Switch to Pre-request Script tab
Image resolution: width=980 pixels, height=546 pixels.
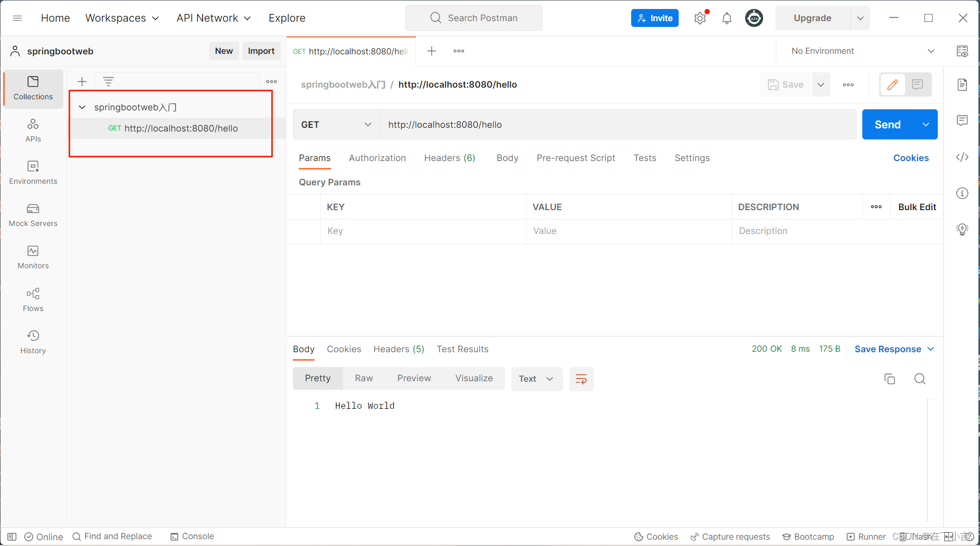pos(576,158)
